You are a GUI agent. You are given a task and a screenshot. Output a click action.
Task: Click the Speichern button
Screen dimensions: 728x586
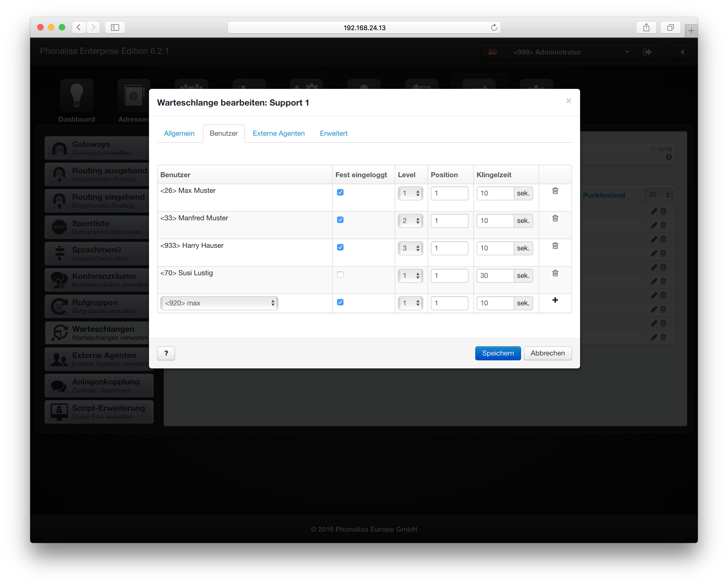pos(498,353)
